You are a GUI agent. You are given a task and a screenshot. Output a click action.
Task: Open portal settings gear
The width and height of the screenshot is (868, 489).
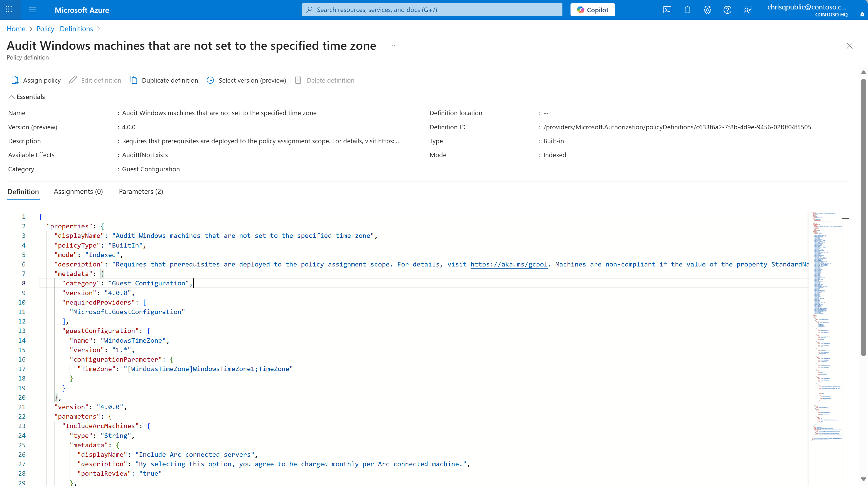pos(707,10)
